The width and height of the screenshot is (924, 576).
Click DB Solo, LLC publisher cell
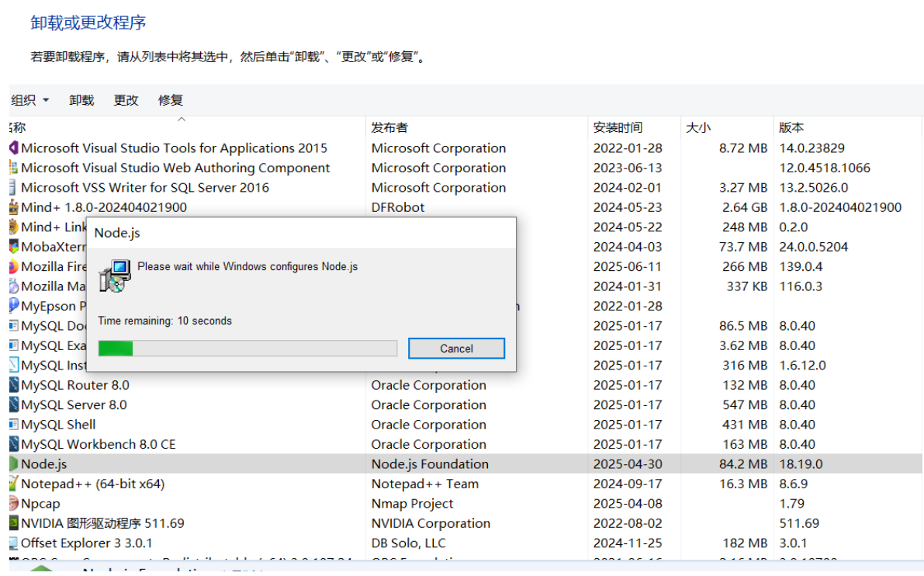(408, 543)
